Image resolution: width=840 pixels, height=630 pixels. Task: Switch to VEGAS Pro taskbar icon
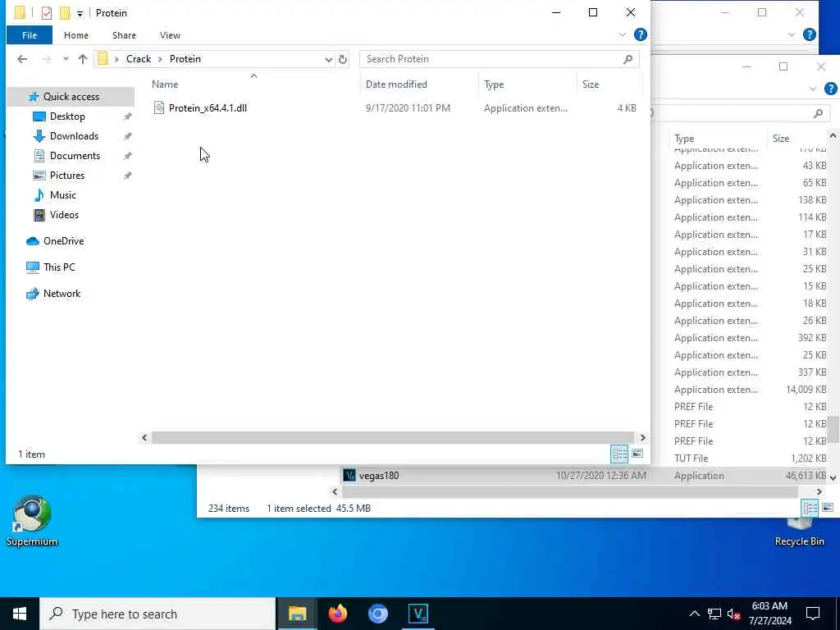point(418,614)
